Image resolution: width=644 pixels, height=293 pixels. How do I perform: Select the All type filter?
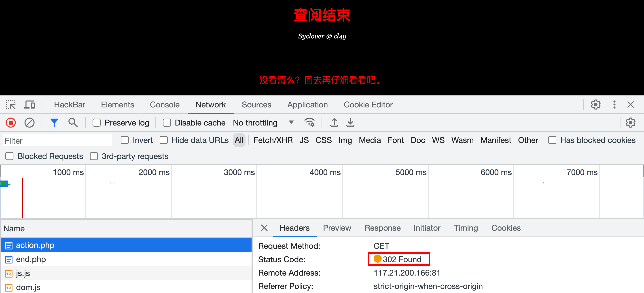[x=239, y=140]
